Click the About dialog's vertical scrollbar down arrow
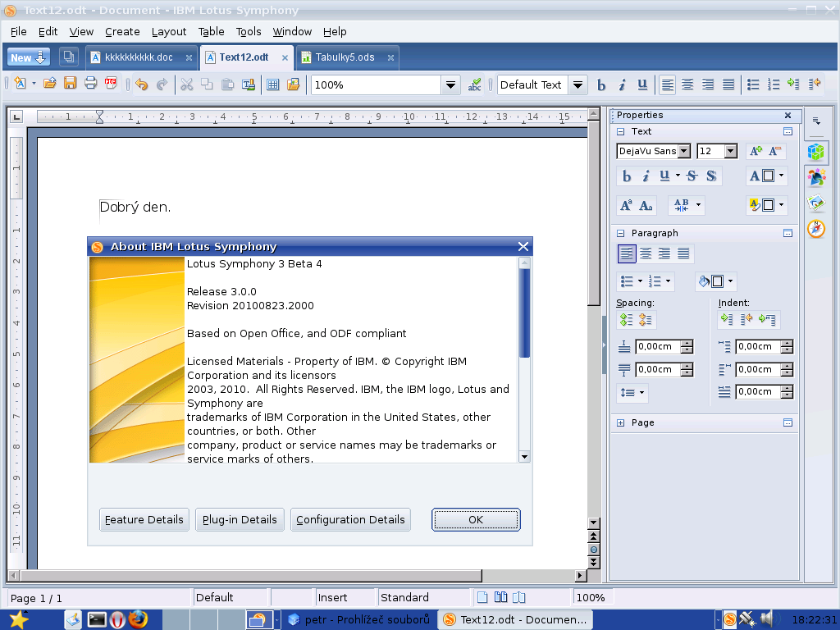 [x=524, y=457]
